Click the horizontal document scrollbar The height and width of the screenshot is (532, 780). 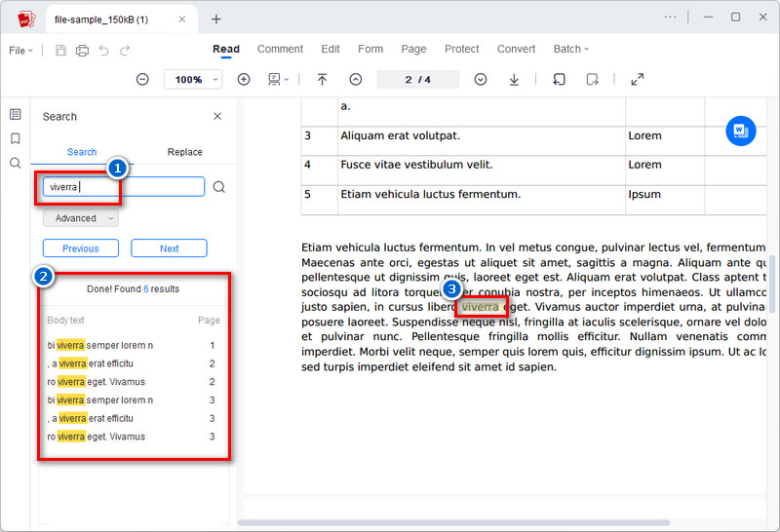[x=453, y=522]
